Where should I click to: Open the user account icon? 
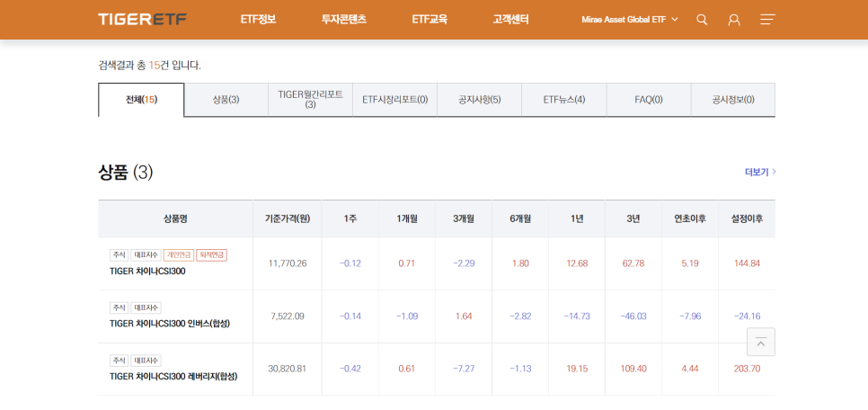coord(734,20)
